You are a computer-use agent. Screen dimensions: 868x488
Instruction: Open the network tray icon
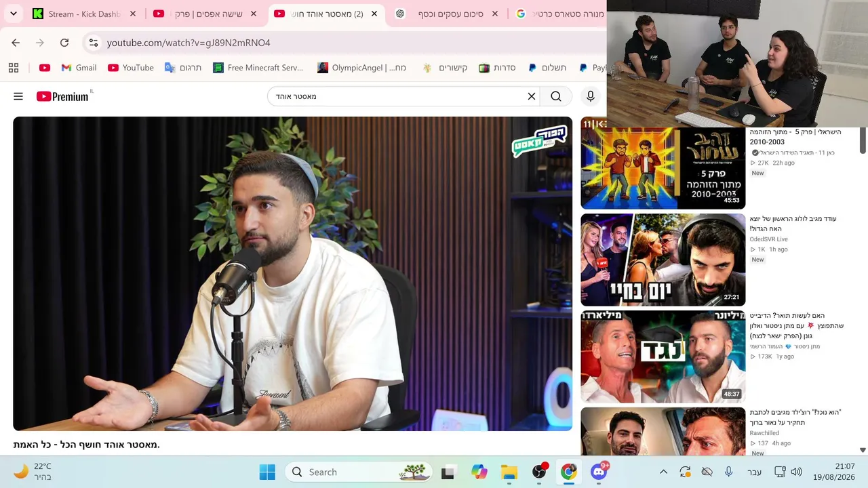pyautogui.click(x=780, y=472)
